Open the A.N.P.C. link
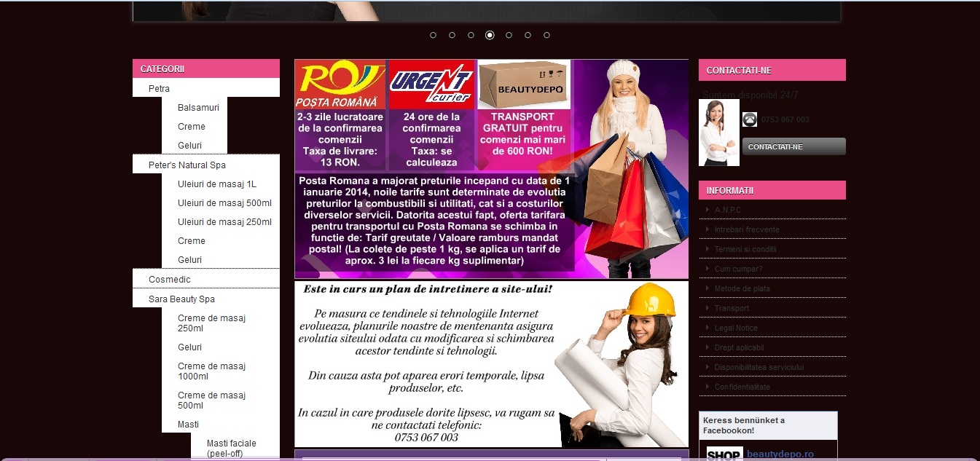980x461 pixels. (728, 210)
